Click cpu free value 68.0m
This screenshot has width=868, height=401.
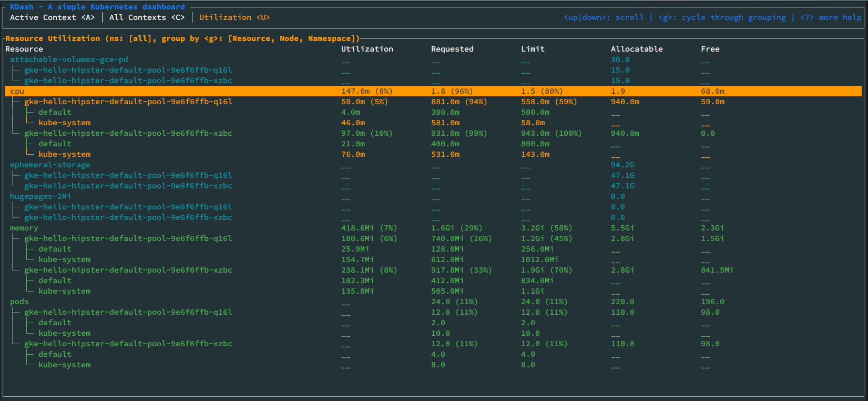point(713,91)
